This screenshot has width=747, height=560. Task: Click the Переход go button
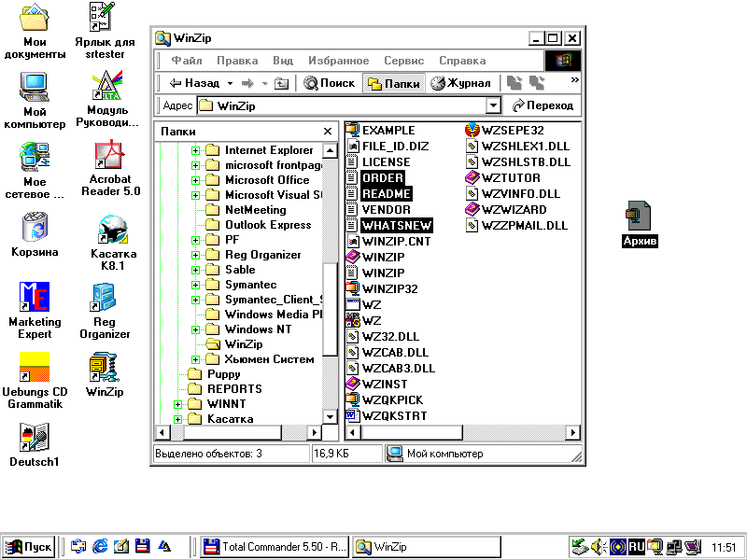point(543,105)
